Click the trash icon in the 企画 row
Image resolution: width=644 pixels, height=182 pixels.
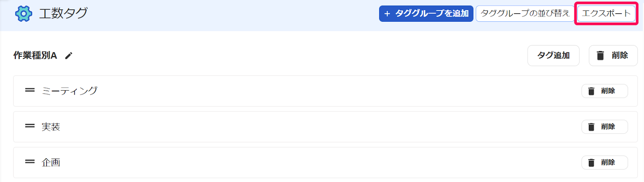pos(591,163)
